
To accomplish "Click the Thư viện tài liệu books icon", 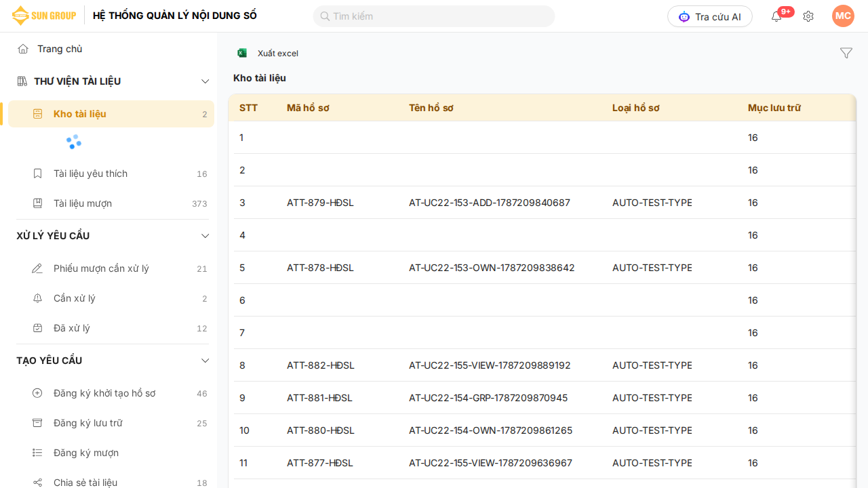I will click(22, 81).
